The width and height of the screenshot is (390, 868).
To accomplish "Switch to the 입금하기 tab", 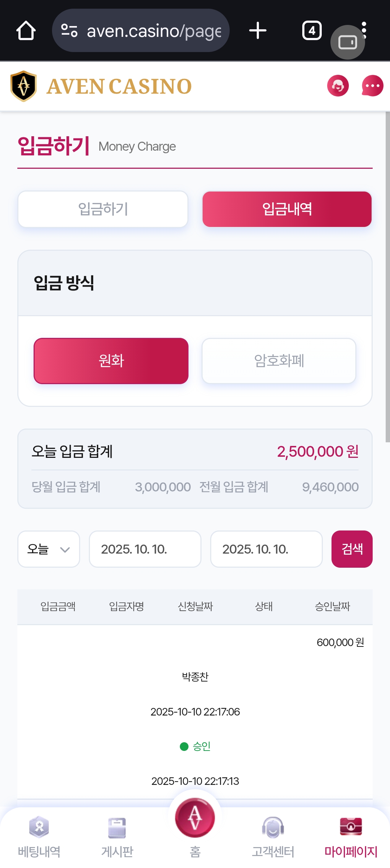I will point(103,209).
